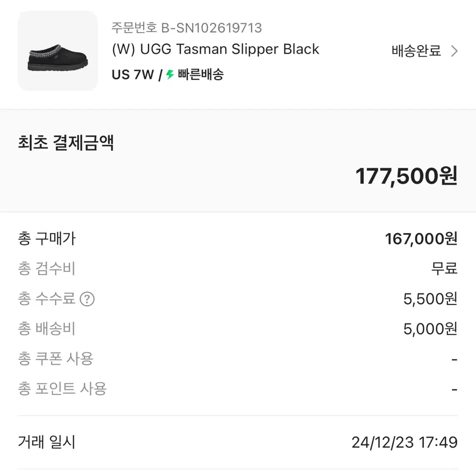This screenshot has width=476, height=476.
Task: Click the 총 포인트 사용 points row
Action: click(238, 389)
